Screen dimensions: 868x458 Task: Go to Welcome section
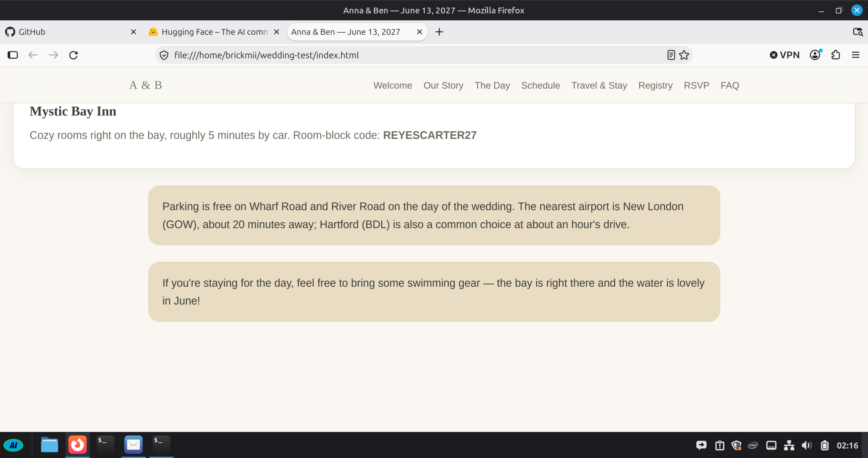(392, 85)
